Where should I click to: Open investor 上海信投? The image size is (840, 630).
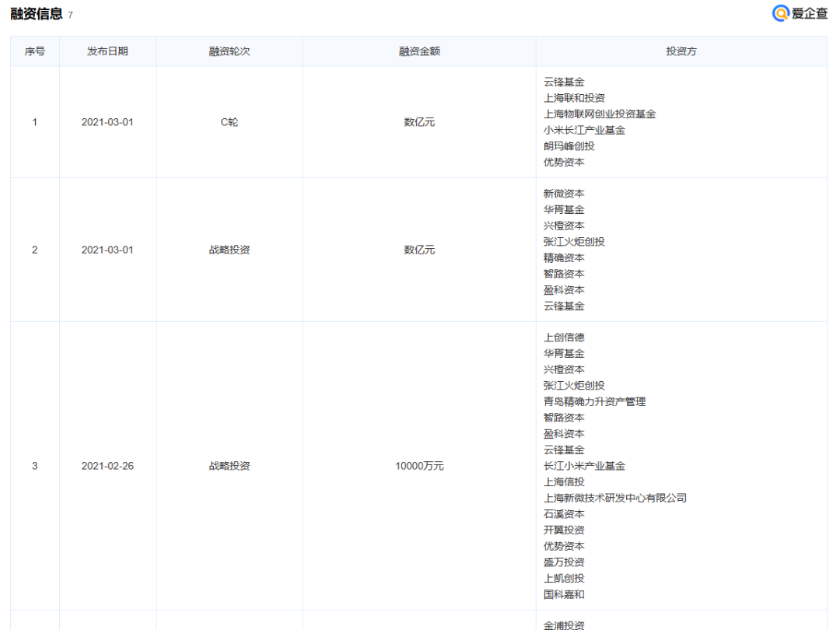(x=564, y=482)
